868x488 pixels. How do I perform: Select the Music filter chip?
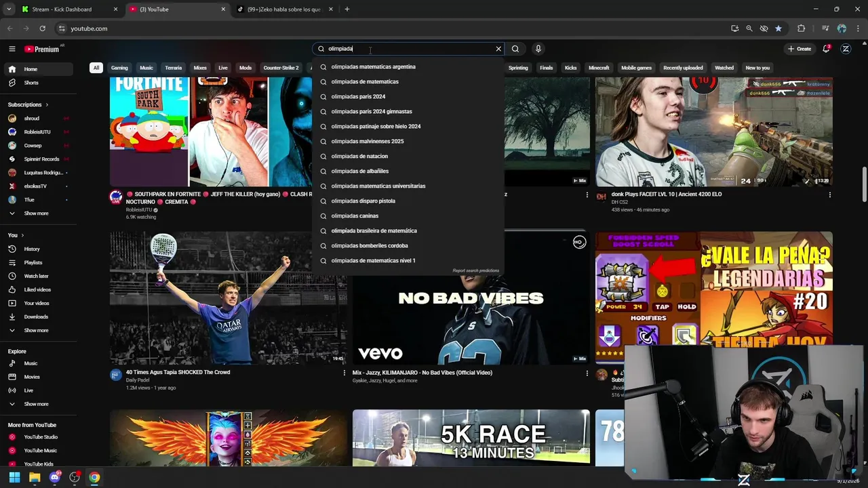146,68
